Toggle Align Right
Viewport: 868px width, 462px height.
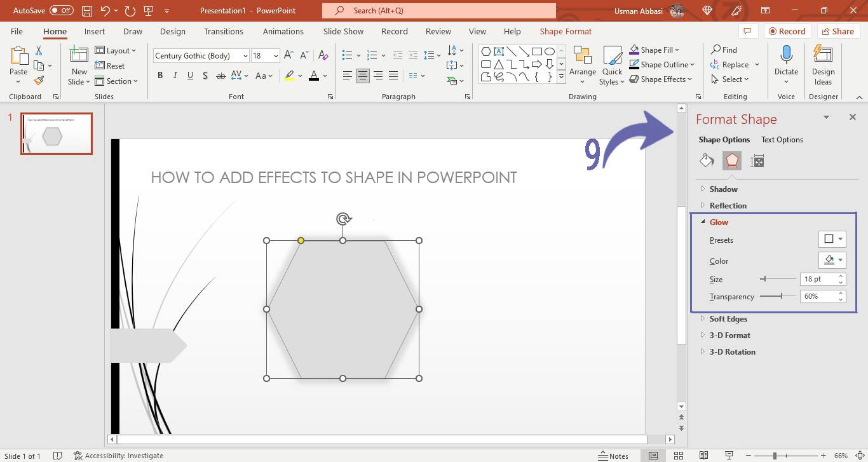(378, 76)
